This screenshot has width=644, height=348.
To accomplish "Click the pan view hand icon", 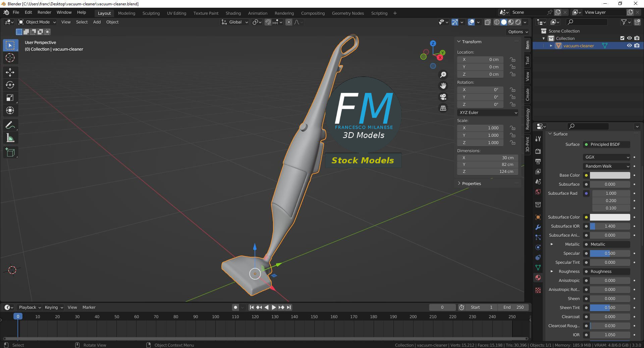I will pyautogui.click(x=443, y=86).
